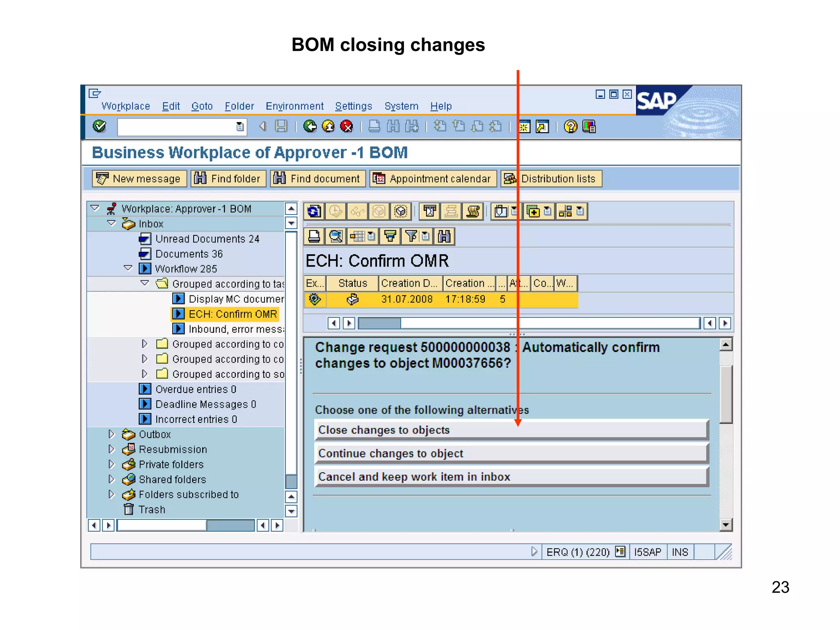Click the Execute clock icon in worklist toolbar

point(336,212)
